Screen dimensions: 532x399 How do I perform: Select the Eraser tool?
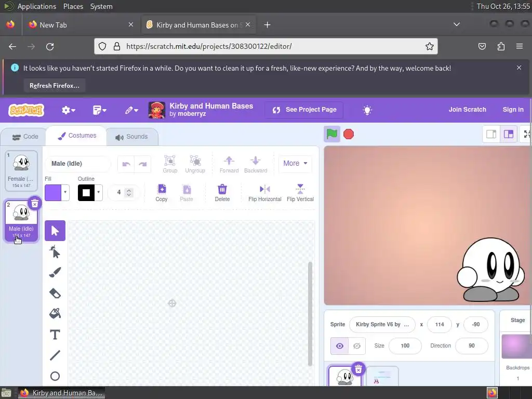coord(55,293)
